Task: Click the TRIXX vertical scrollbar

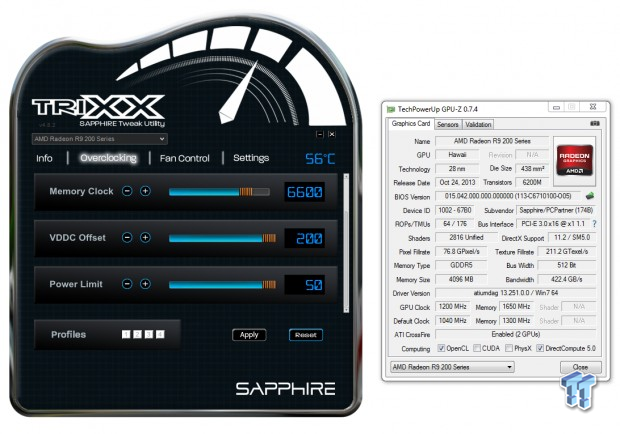Action: (x=346, y=243)
